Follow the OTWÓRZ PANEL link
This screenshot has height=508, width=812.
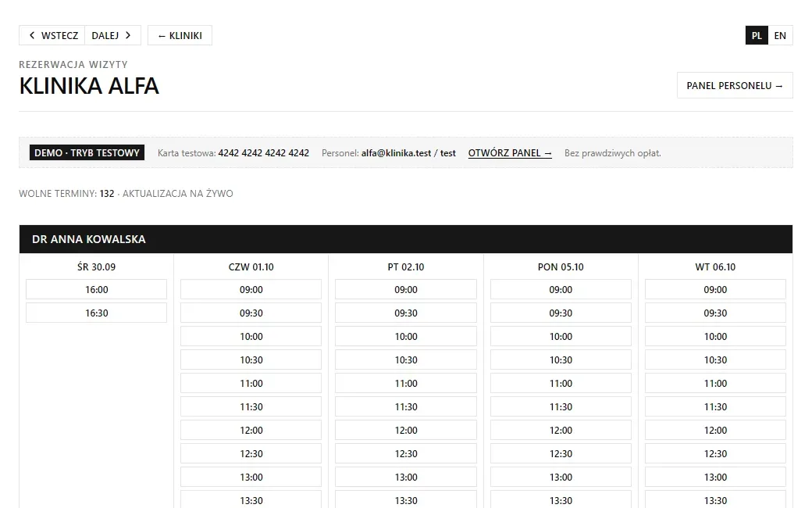coord(510,153)
